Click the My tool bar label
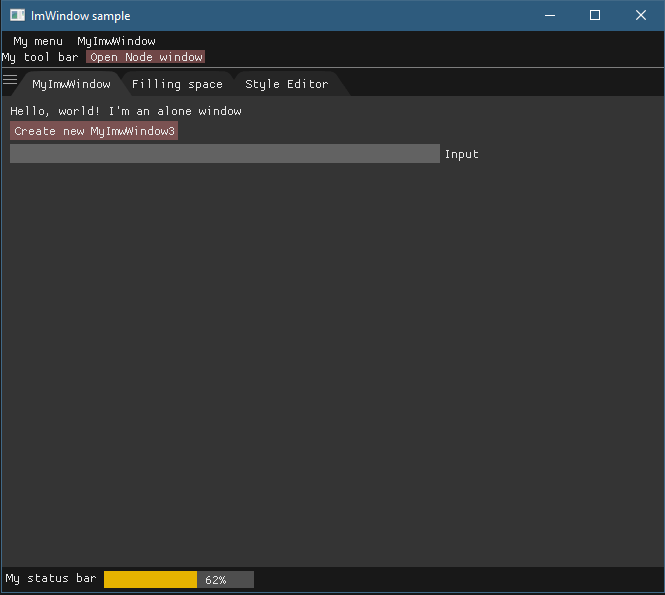Screen dimensions: 665x595 (x=40, y=57)
